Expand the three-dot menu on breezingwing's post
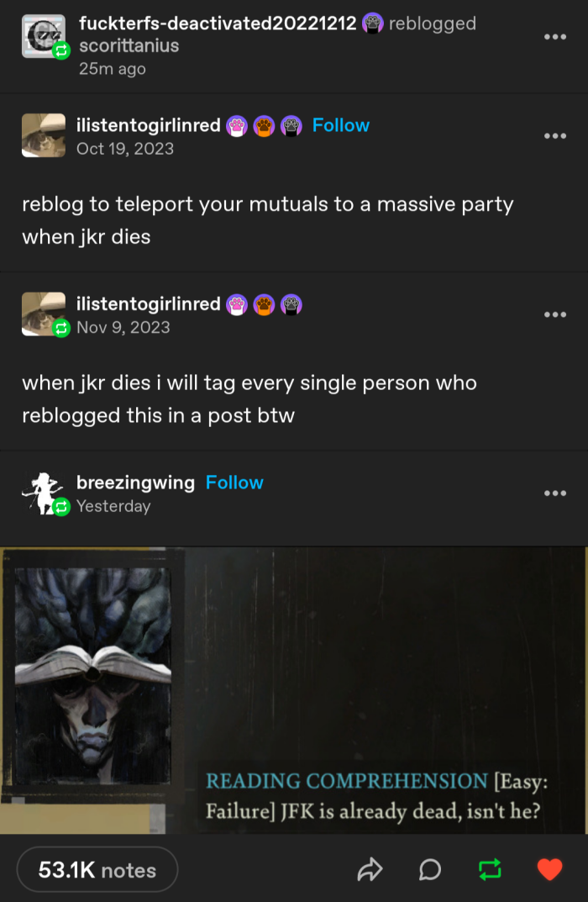This screenshot has width=588, height=902. tap(554, 493)
